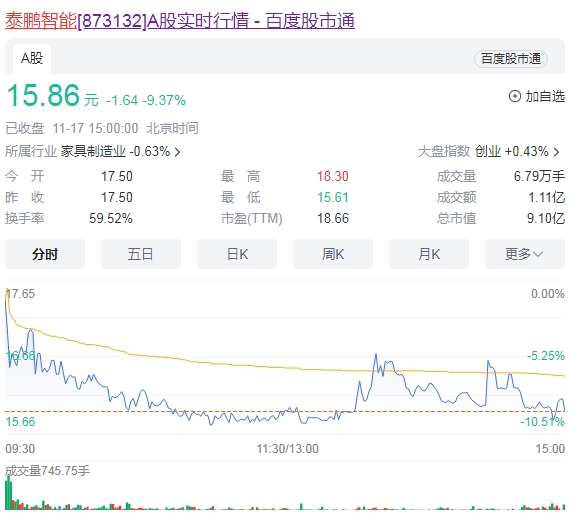This screenshot has width=588, height=520.
Task: Click the 市盈(TTM) value 18.66
Action: coord(333,218)
